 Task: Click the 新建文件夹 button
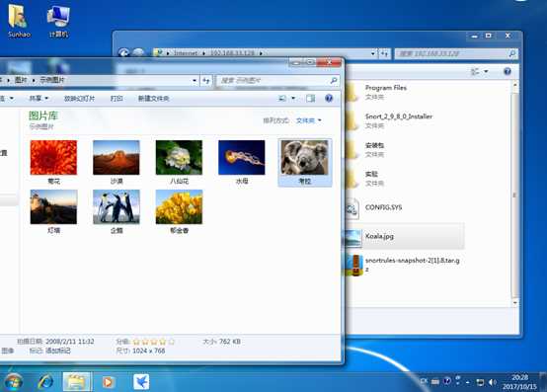[x=153, y=99]
